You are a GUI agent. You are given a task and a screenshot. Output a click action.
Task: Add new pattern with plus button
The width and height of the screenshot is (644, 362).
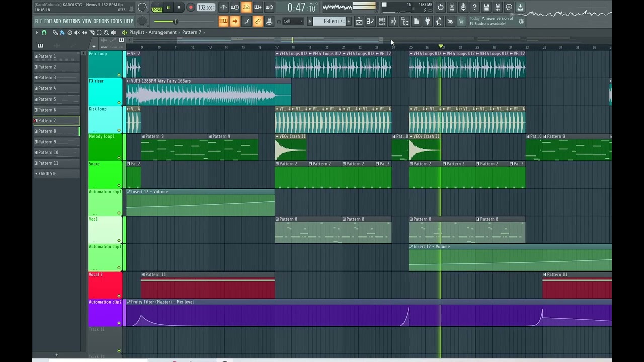[349, 21]
